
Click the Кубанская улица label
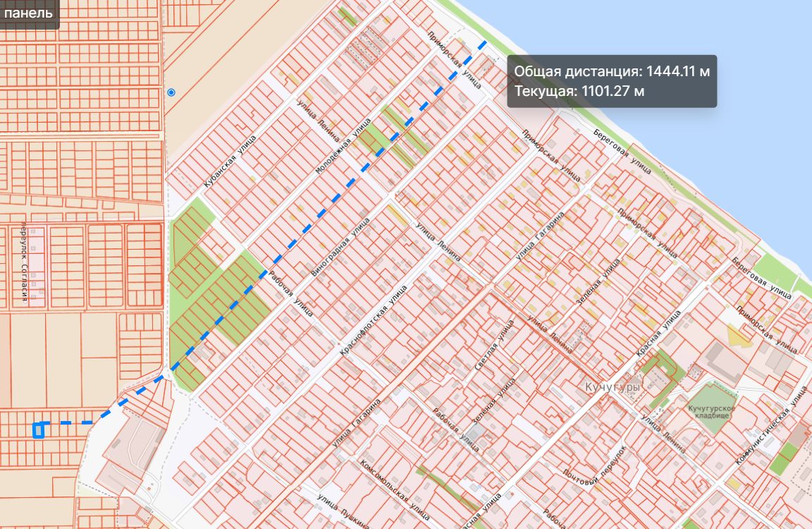point(230,161)
